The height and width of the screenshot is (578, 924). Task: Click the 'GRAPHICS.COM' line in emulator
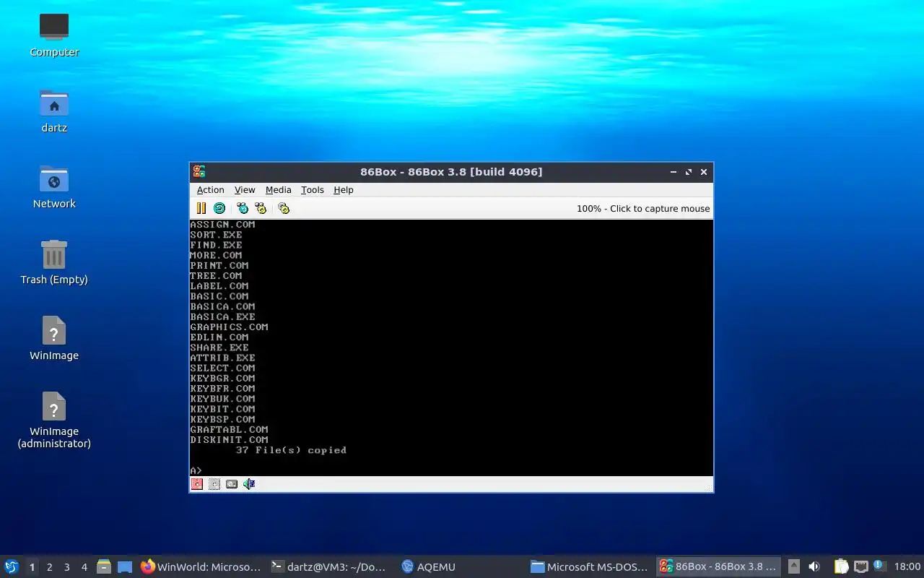coord(229,327)
